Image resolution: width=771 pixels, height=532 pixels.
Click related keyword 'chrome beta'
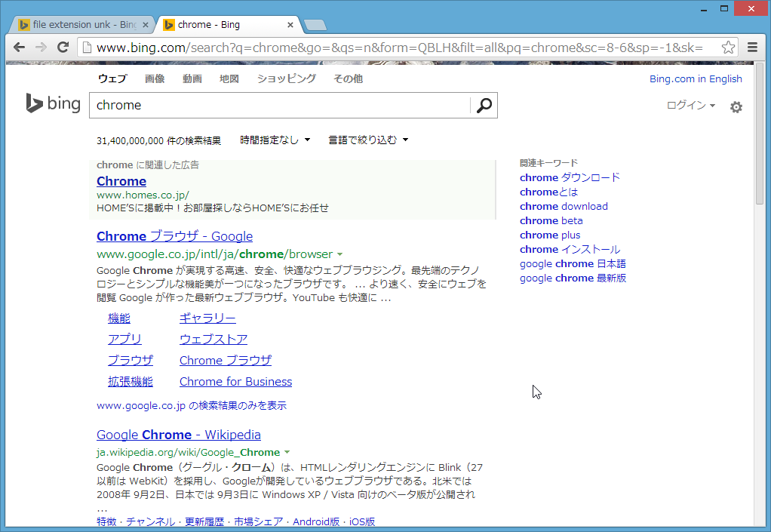coord(551,220)
